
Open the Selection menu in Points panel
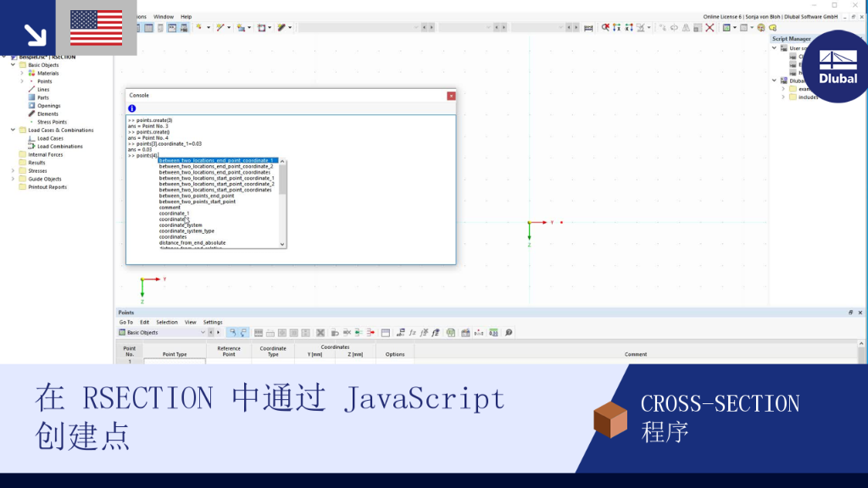click(x=167, y=322)
